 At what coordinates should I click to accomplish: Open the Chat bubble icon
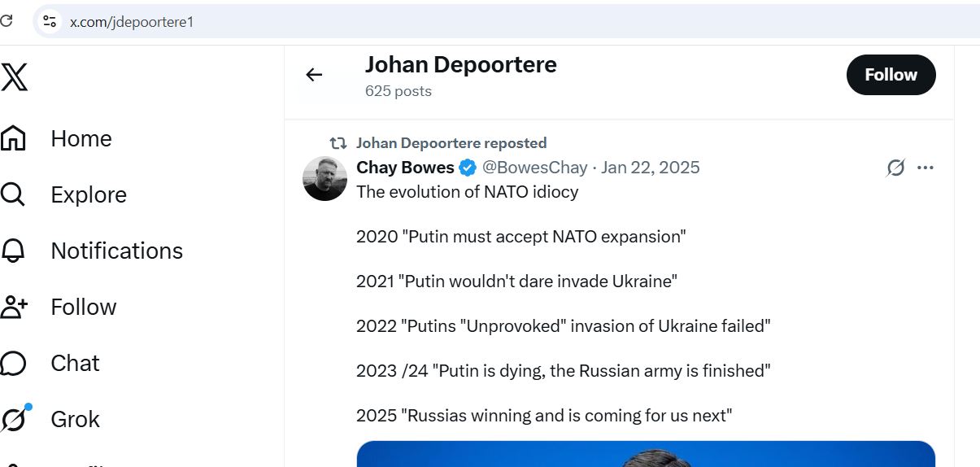click(14, 363)
